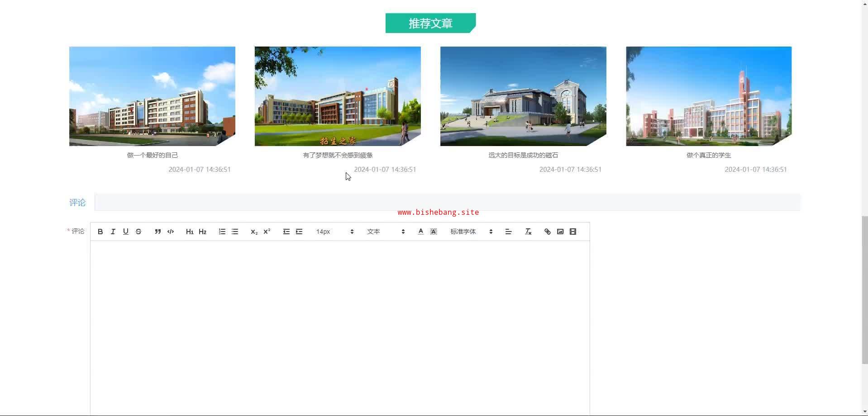This screenshot has height=416, width=868.
Task: Click the date under 远大的目标是成功的磁石
Action: coord(570,170)
